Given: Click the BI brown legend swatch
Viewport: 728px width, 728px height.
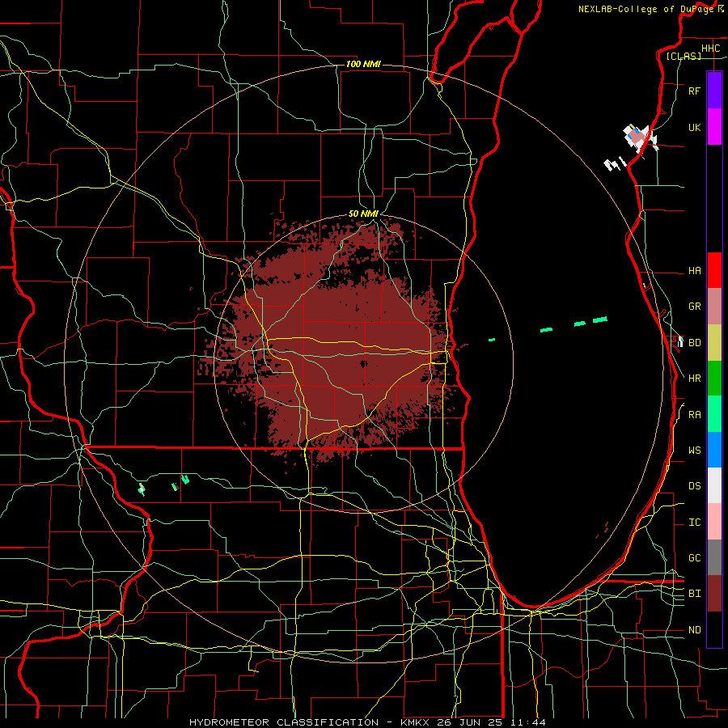Looking at the screenshot, I should click(x=714, y=594).
